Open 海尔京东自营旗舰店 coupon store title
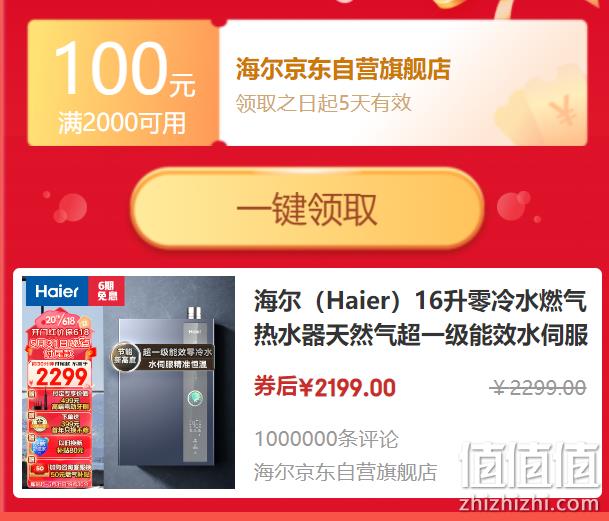 coord(343,69)
